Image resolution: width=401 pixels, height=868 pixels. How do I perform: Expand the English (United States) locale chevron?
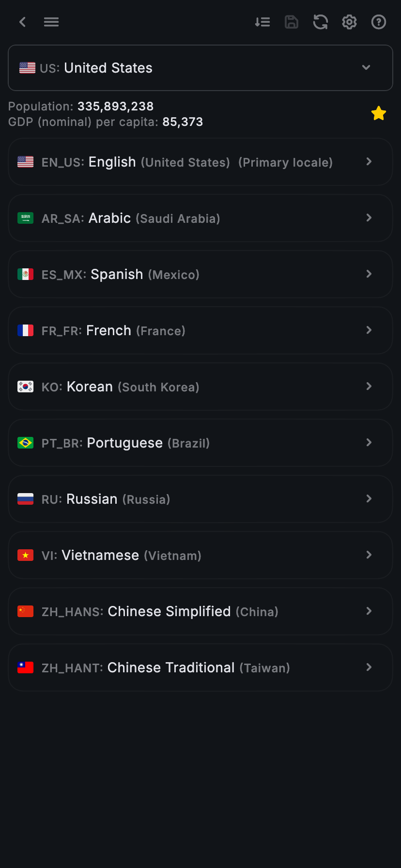click(x=369, y=162)
